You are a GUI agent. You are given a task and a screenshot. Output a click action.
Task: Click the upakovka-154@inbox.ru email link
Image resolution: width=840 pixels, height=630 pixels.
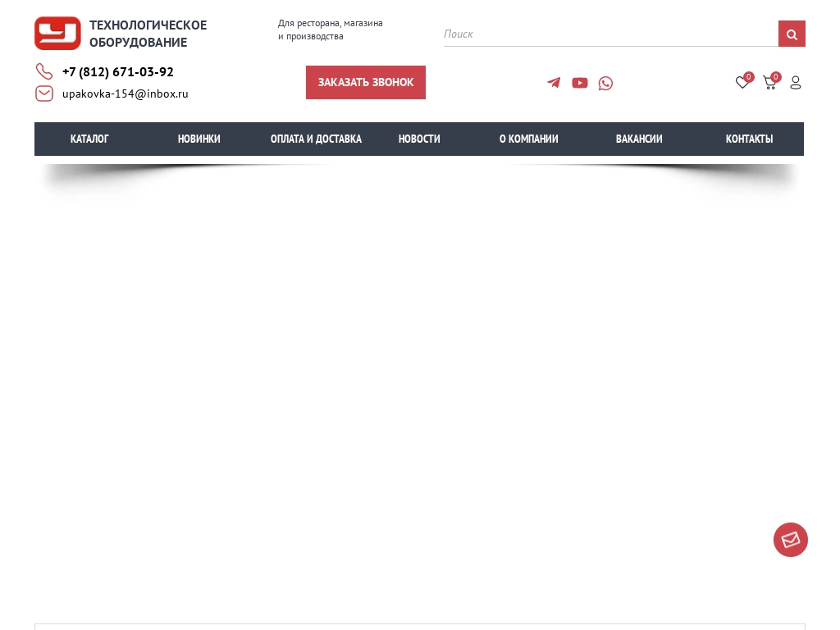[126, 94]
